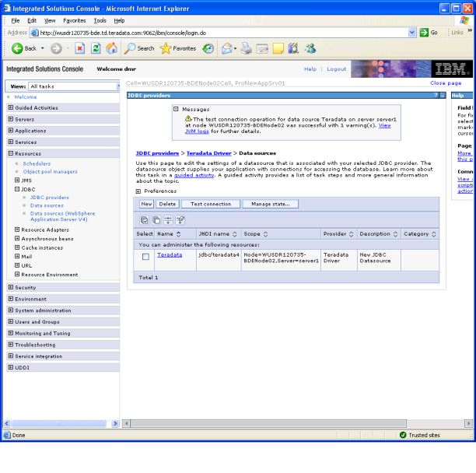Click the Logout link
Viewport: 476px width, 473px height.
pos(336,69)
